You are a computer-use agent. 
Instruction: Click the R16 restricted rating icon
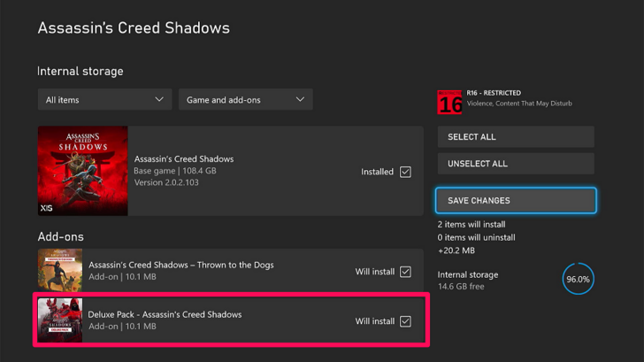tap(449, 101)
